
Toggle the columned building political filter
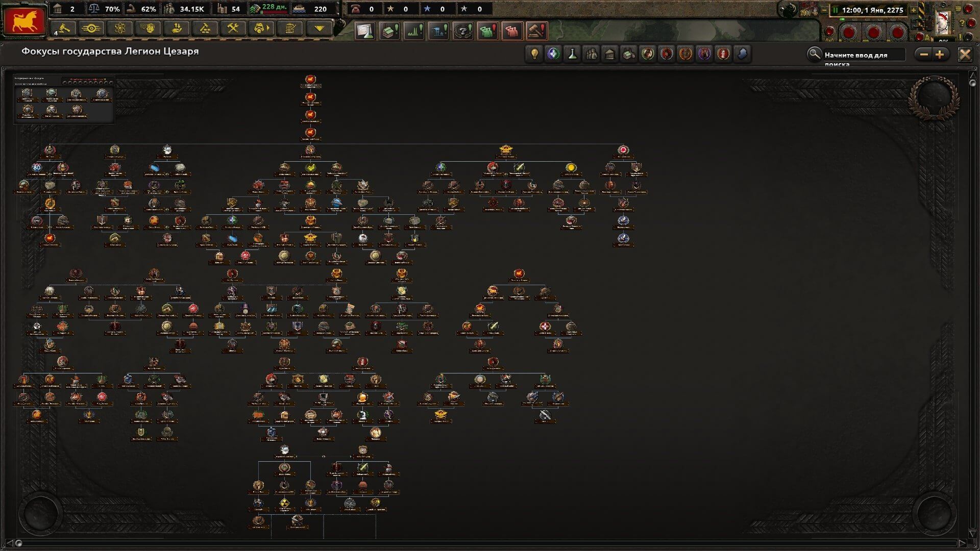610,54
